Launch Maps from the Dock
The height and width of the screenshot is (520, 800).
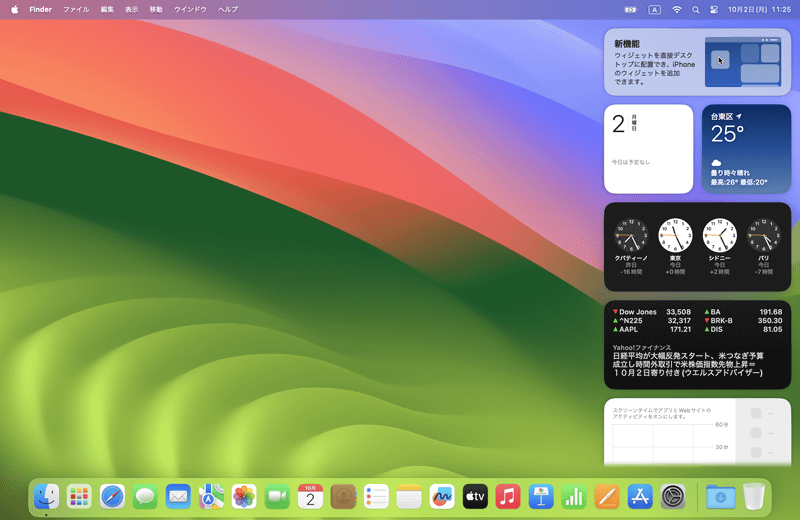pyautogui.click(x=211, y=497)
